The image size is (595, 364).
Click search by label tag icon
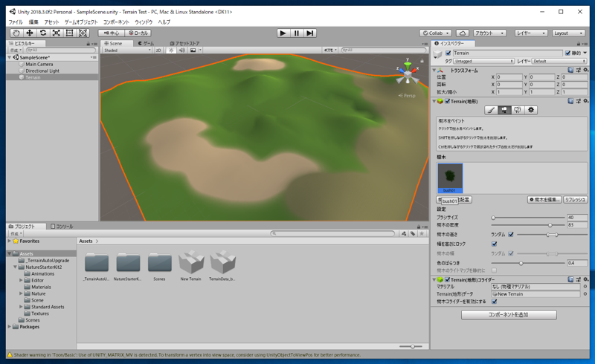click(x=413, y=233)
